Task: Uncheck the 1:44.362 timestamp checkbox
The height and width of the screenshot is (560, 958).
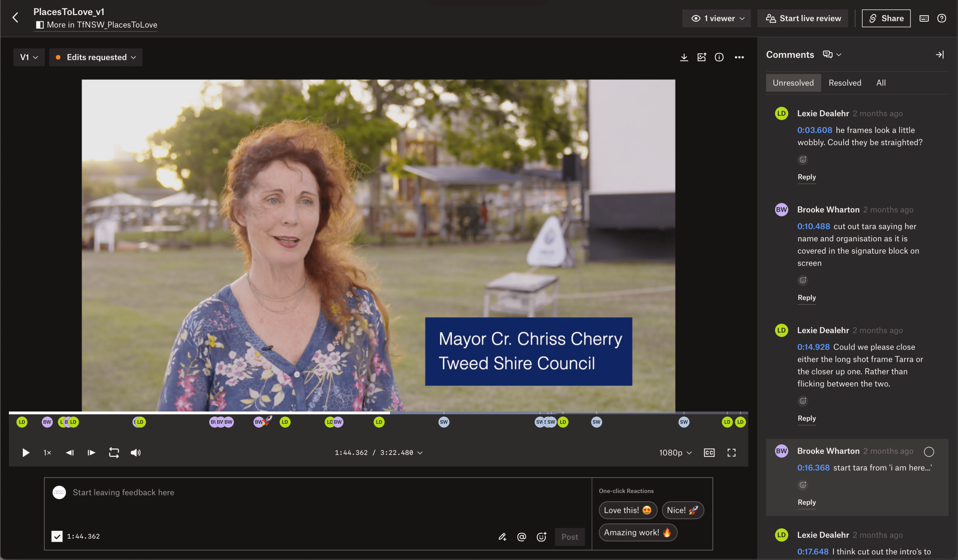Action: click(57, 536)
